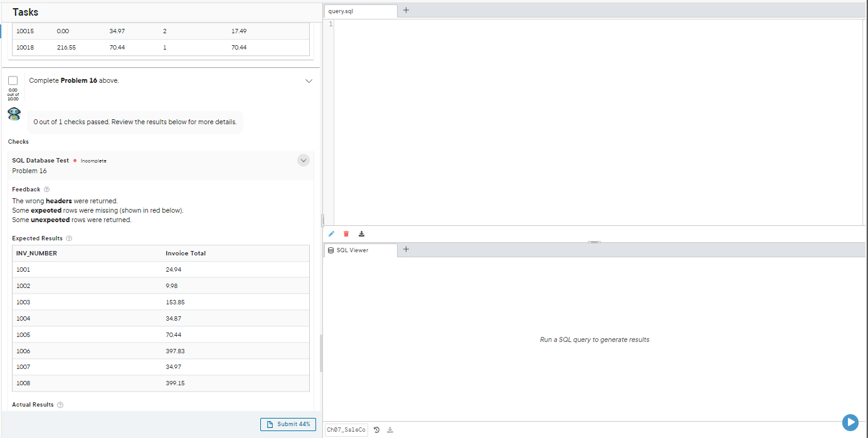The image size is (868, 438).
Task: Click the expected value 399.15
Action: tap(175, 383)
